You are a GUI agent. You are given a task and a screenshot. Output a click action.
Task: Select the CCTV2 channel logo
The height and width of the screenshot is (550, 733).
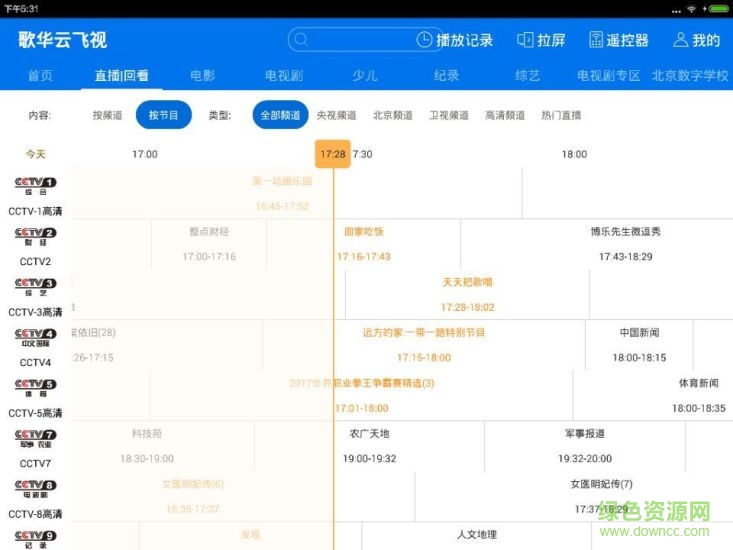36,236
